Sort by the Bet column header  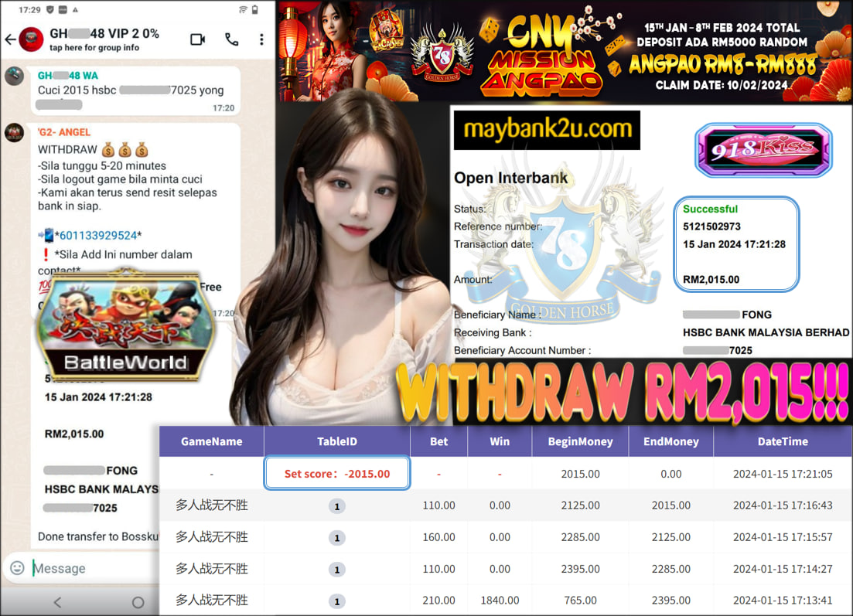[438, 441]
